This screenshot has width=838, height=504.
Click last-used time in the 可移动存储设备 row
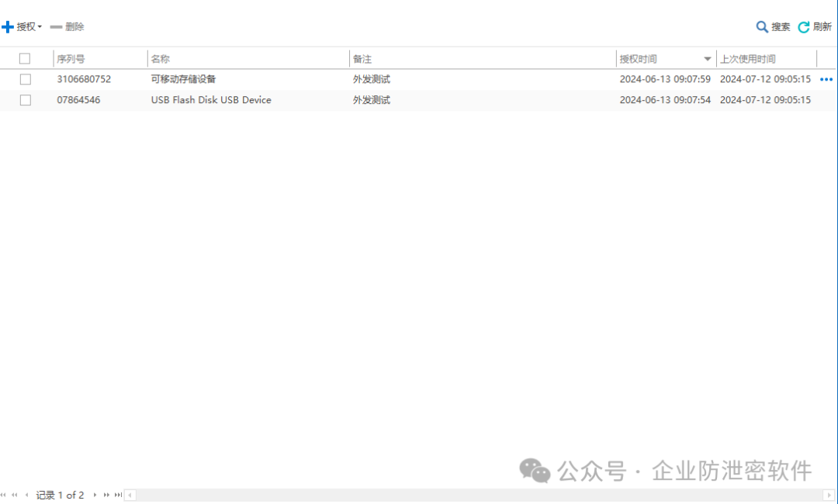(765, 79)
